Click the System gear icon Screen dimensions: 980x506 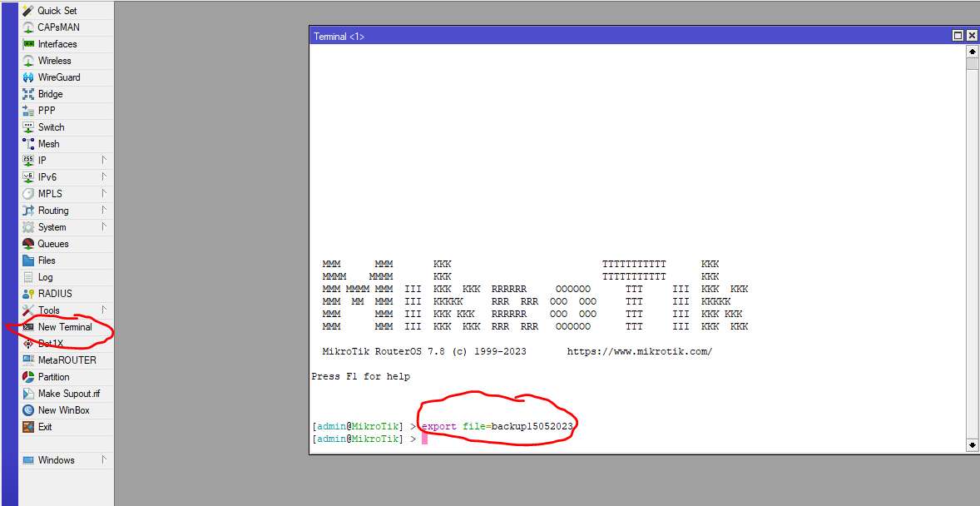(x=28, y=227)
